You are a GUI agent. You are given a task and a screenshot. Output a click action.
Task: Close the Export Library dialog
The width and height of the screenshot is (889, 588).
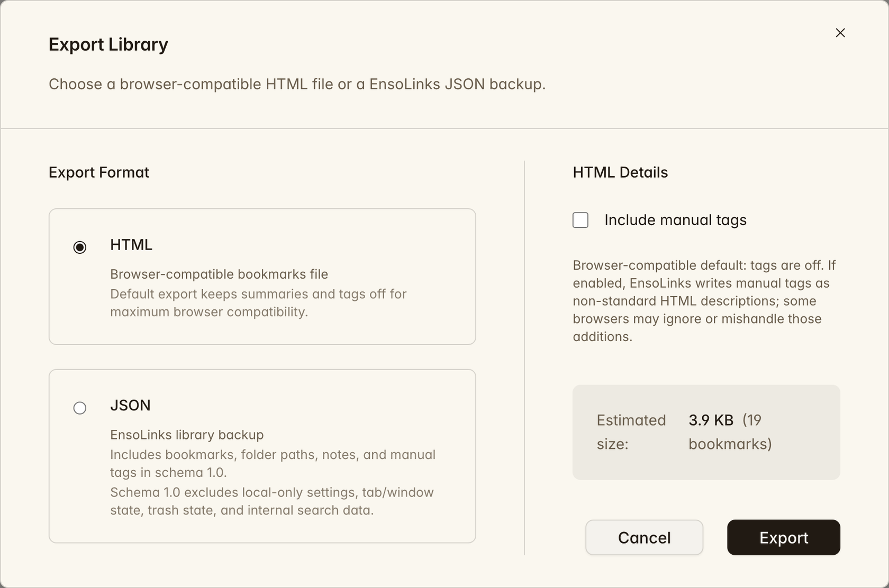[x=840, y=33]
